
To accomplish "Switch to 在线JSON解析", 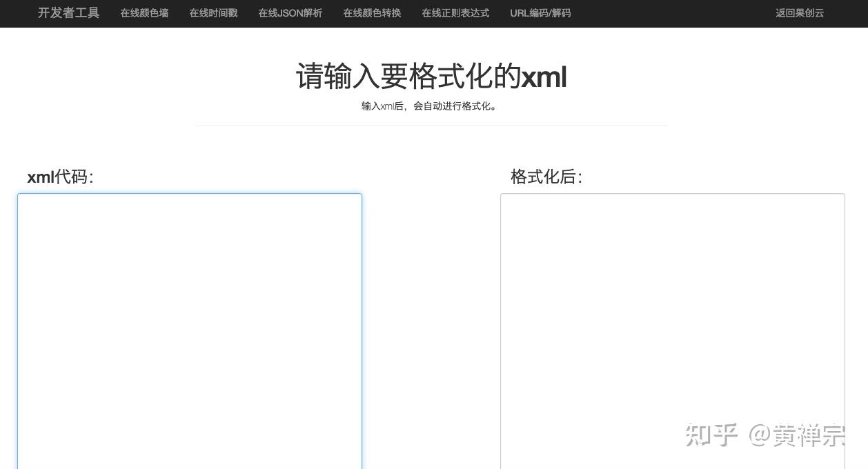I will 290,13.
